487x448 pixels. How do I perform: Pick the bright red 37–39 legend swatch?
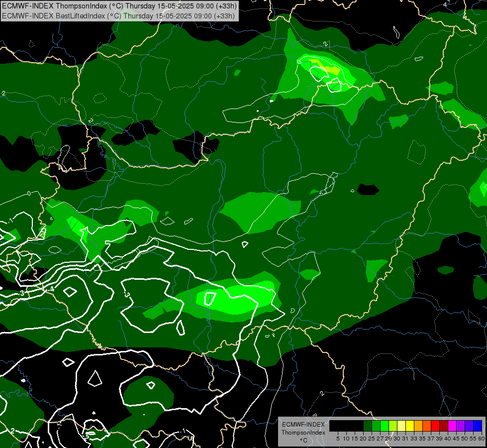pos(435,426)
